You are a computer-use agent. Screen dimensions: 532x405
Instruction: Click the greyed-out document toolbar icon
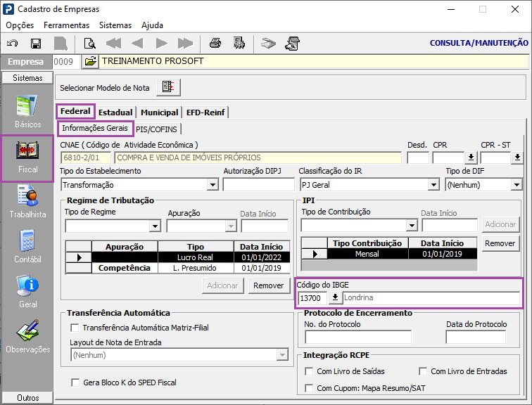61,44
